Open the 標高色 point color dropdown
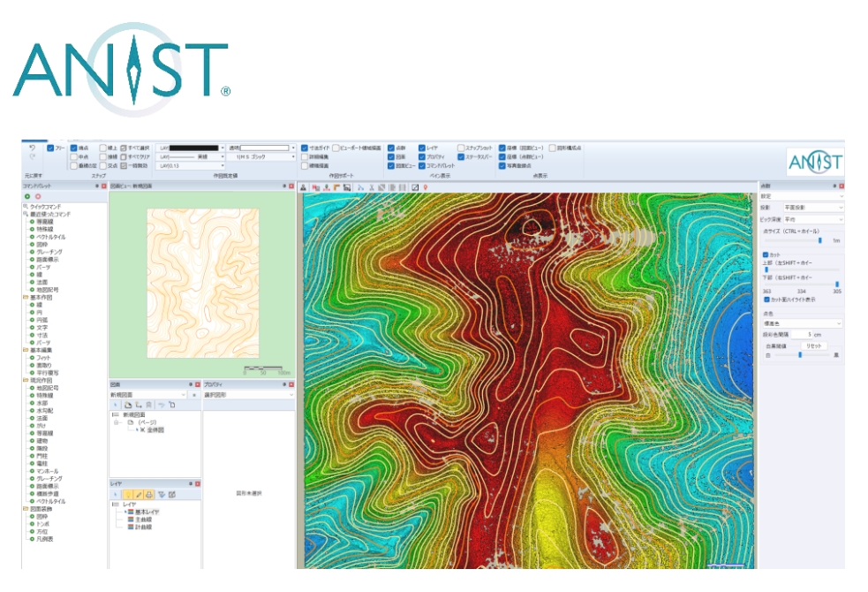 tap(802, 323)
